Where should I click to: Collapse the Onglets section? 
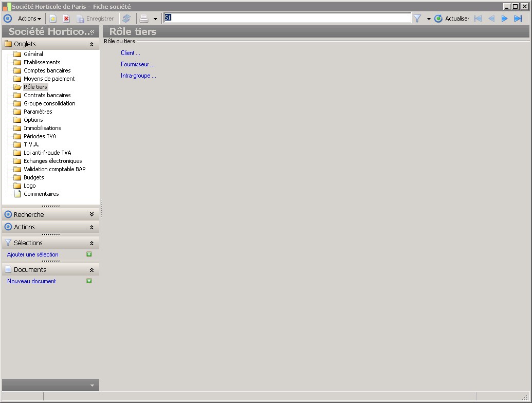point(91,44)
